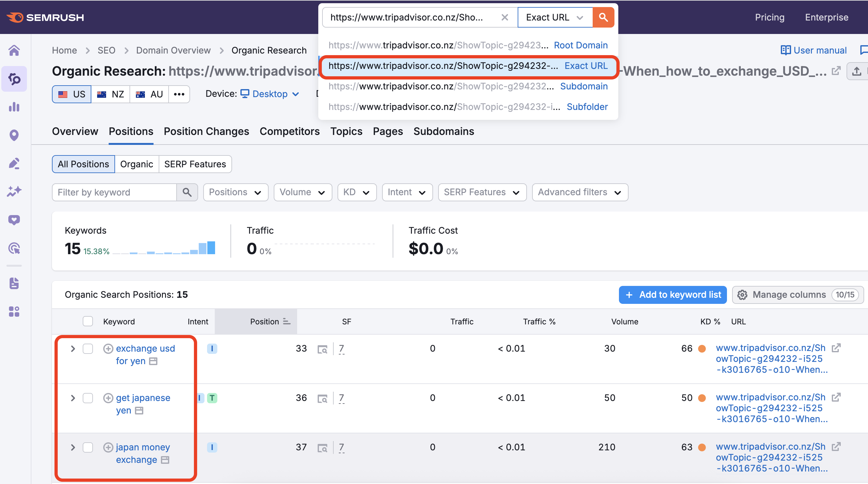
Task: Switch to the Position Changes tab
Action: click(x=206, y=131)
